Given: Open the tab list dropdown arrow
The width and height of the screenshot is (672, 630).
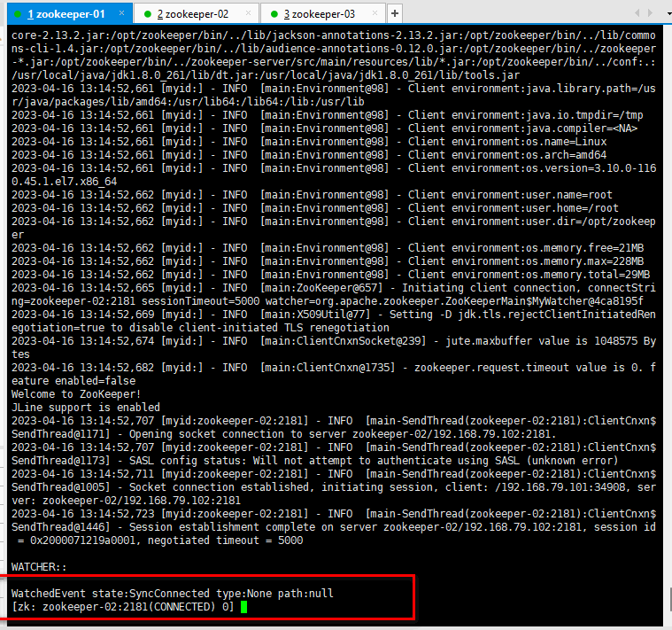Looking at the screenshot, I should (669, 13).
